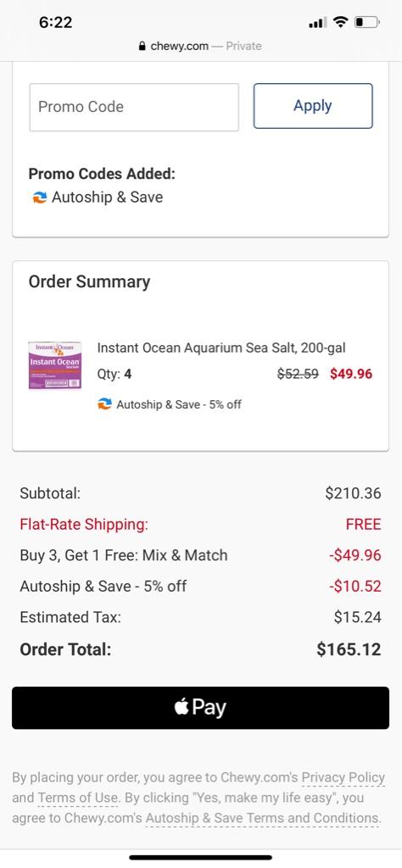Image resolution: width=402 pixels, height=868 pixels.
Task: Pay with the Apple Pay button
Action: click(x=200, y=708)
